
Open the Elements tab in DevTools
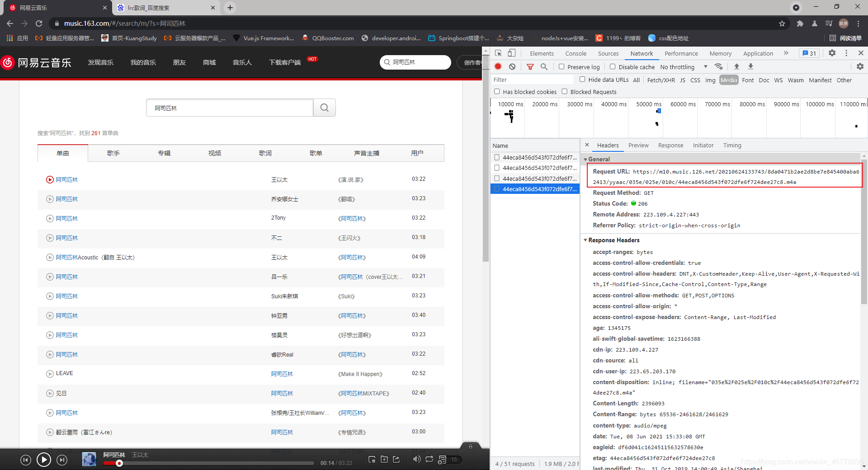pos(542,53)
